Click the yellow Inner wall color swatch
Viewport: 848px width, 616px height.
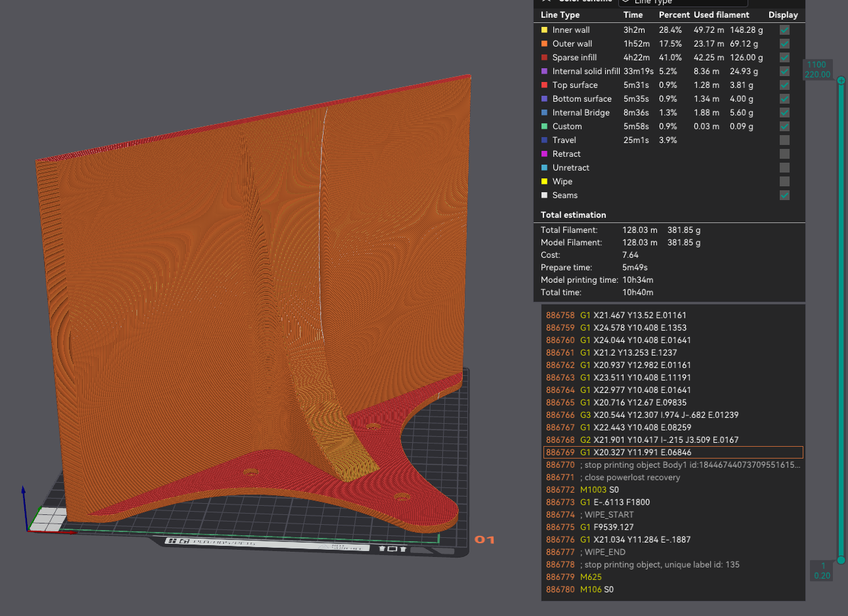[x=544, y=30]
